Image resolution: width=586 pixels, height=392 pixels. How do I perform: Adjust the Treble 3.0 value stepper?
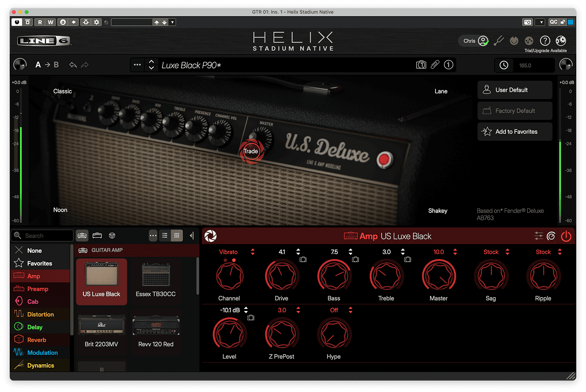click(x=403, y=252)
